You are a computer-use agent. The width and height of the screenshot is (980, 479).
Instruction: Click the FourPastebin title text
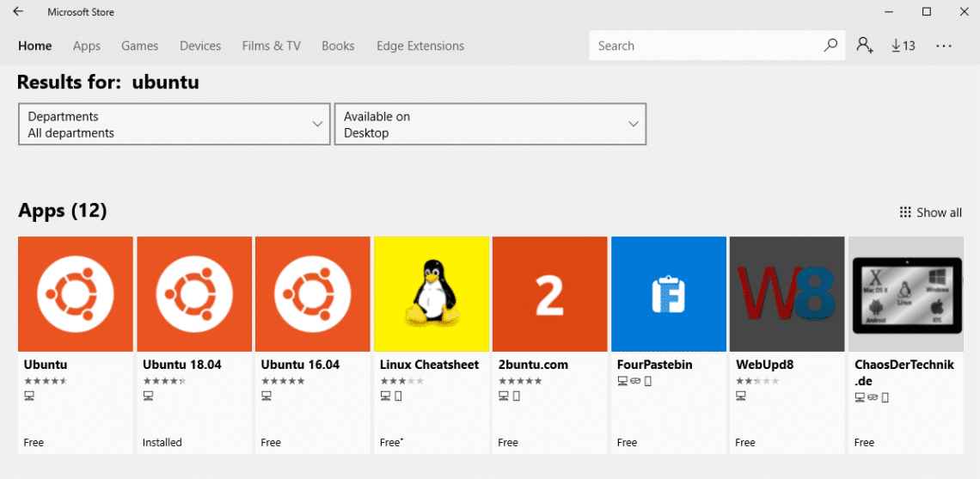pos(654,365)
